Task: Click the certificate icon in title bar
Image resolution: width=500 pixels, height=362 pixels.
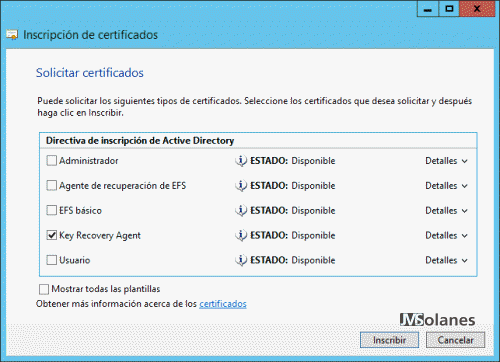Action: pyautogui.click(x=12, y=35)
